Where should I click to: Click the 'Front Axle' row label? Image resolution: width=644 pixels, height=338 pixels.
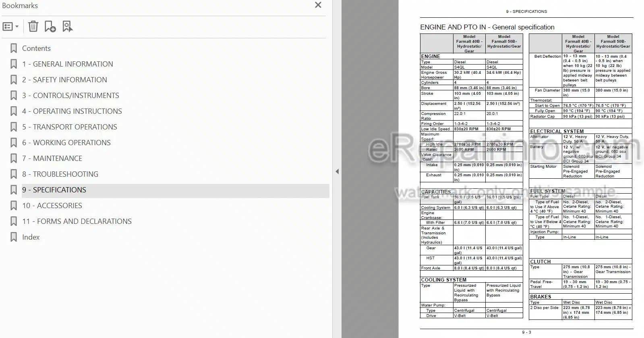coord(431,268)
